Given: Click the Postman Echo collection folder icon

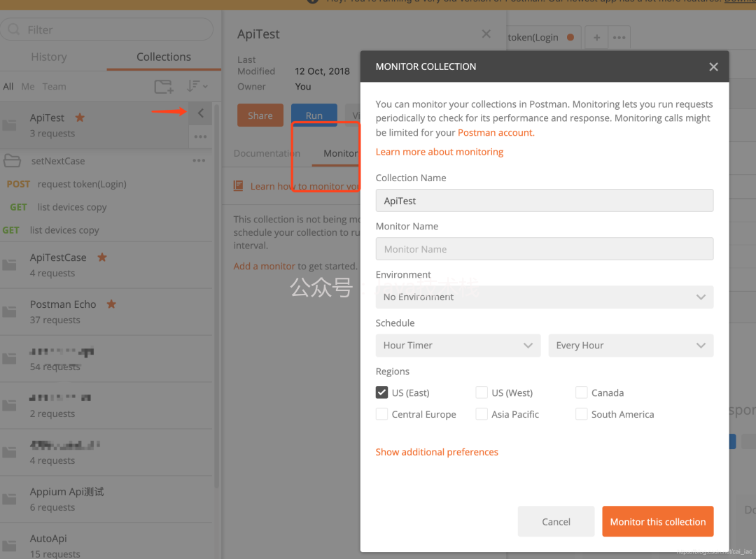Looking at the screenshot, I should click(x=9, y=311).
